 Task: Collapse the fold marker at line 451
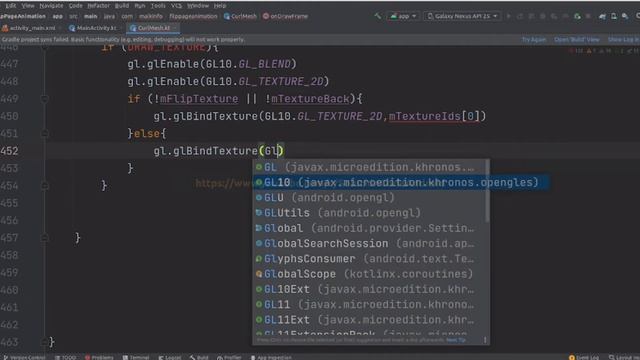click(x=44, y=133)
